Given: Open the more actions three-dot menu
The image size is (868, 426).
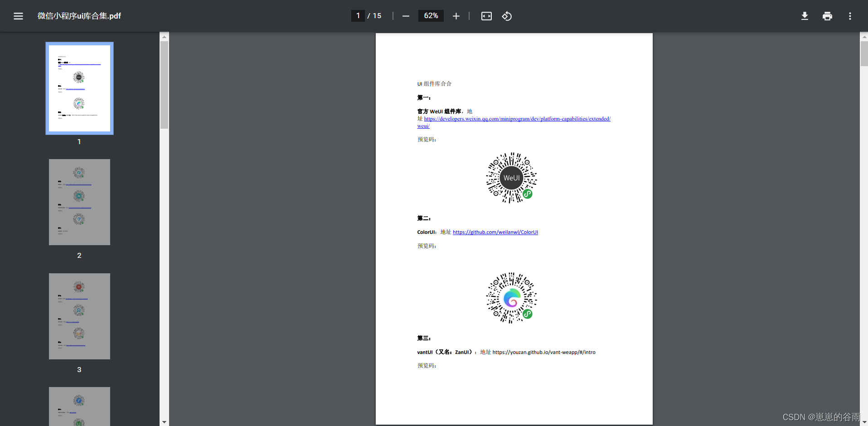Looking at the screenshot, I should pos(850,16).
